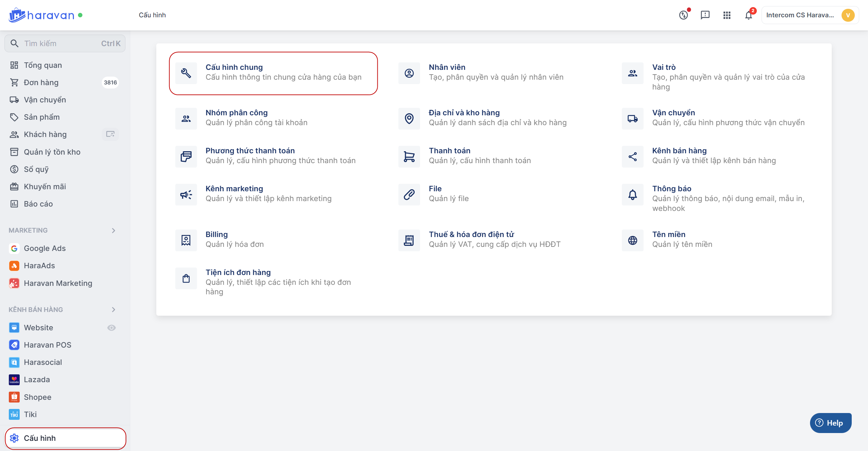Expand the MARKETING section chevron

(114, 231)
